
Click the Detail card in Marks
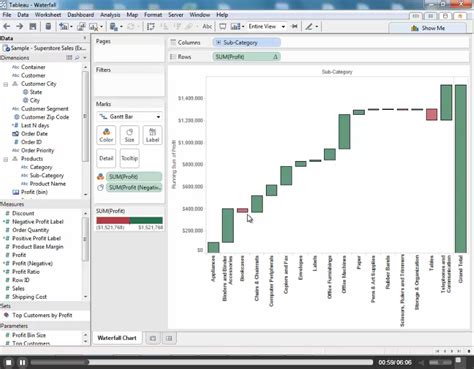(x=106, y=158)
